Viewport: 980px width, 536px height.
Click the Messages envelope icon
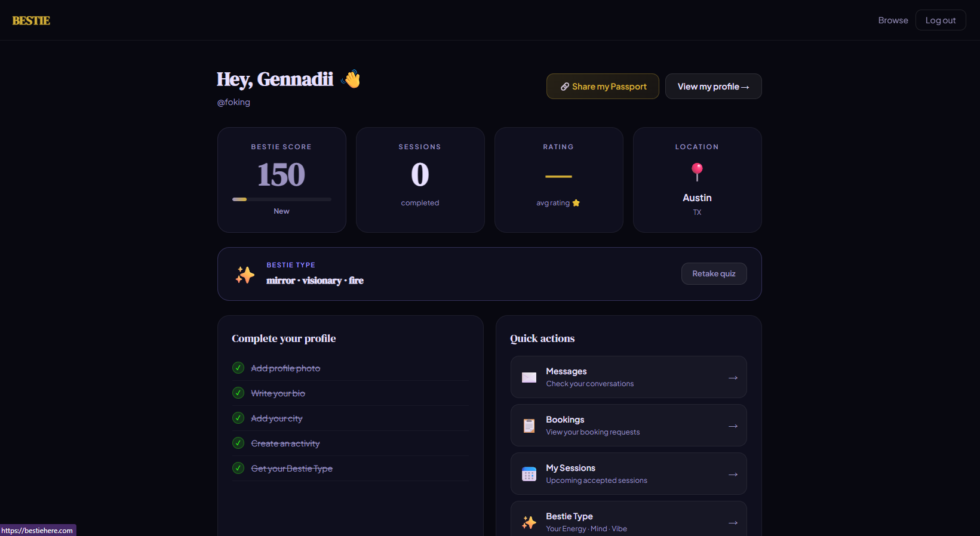coord(529,377)
